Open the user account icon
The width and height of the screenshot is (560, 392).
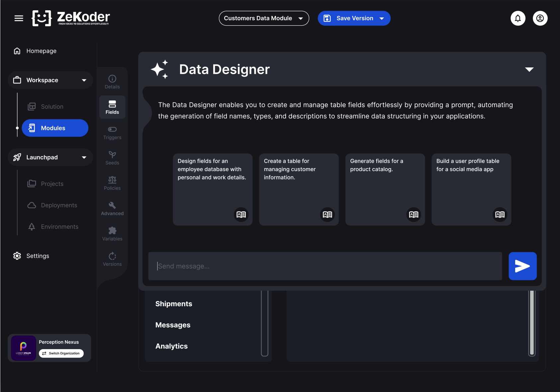[x=540, y=18]
